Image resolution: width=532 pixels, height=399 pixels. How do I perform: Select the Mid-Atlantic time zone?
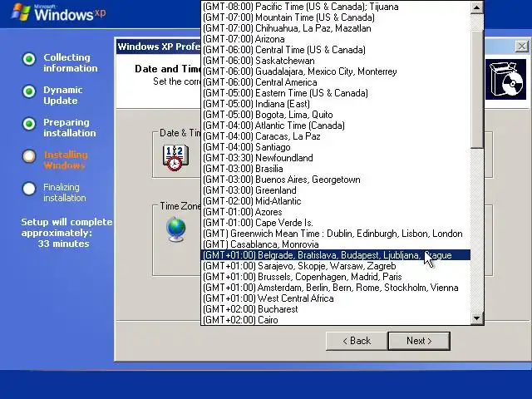coord(336,201)
